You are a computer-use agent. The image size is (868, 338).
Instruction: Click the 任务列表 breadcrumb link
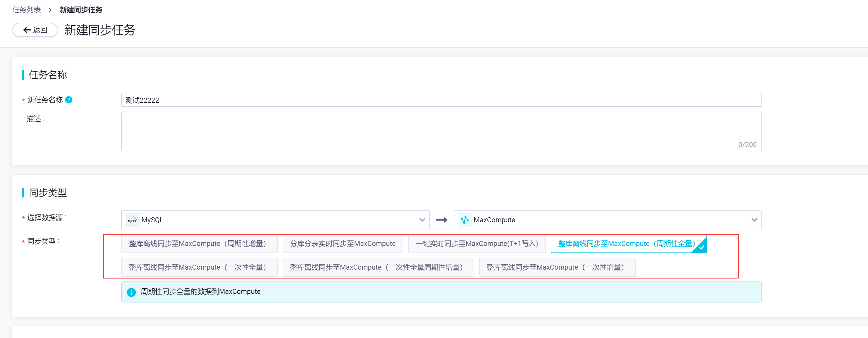pyautogui.click(x=27, y=10)
